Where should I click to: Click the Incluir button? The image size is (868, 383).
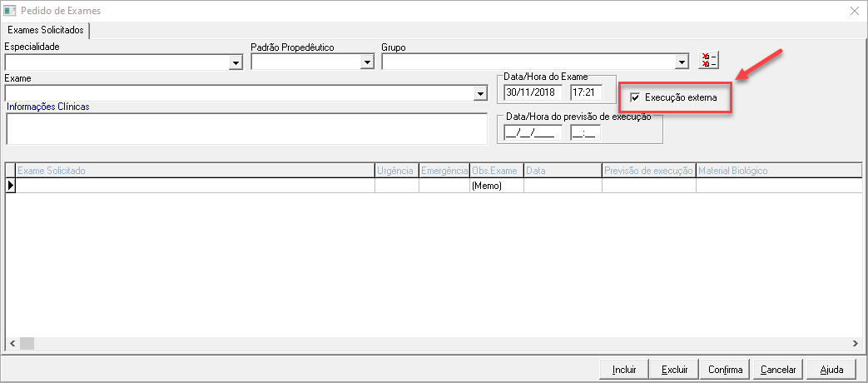(x=624, y=369)
